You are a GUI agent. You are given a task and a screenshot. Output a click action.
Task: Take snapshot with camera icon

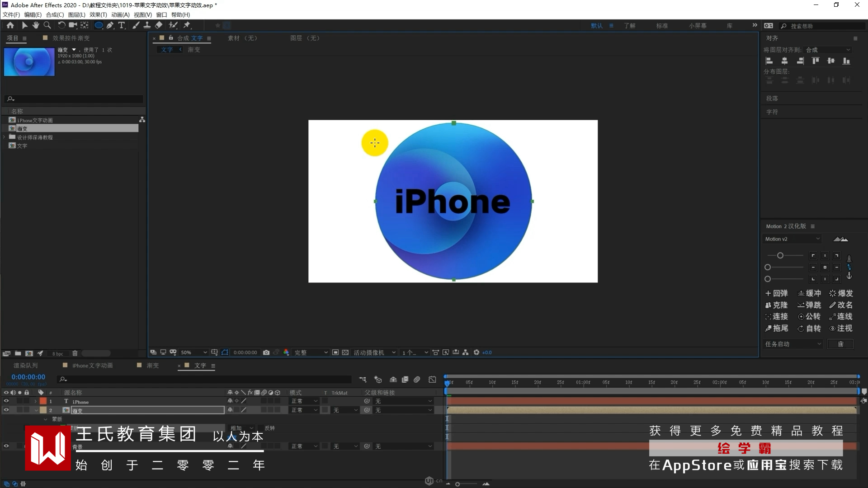tap(266, 352)
